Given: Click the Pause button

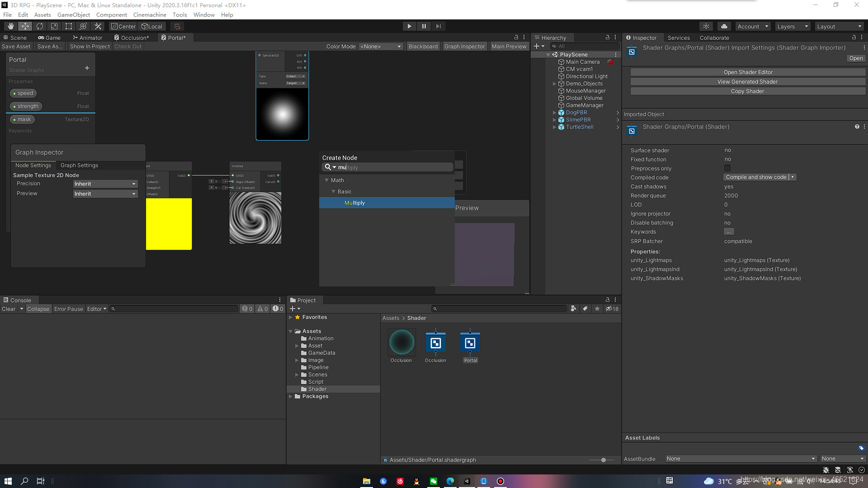Looking at the screenshot, I should [x=424, y=26].
